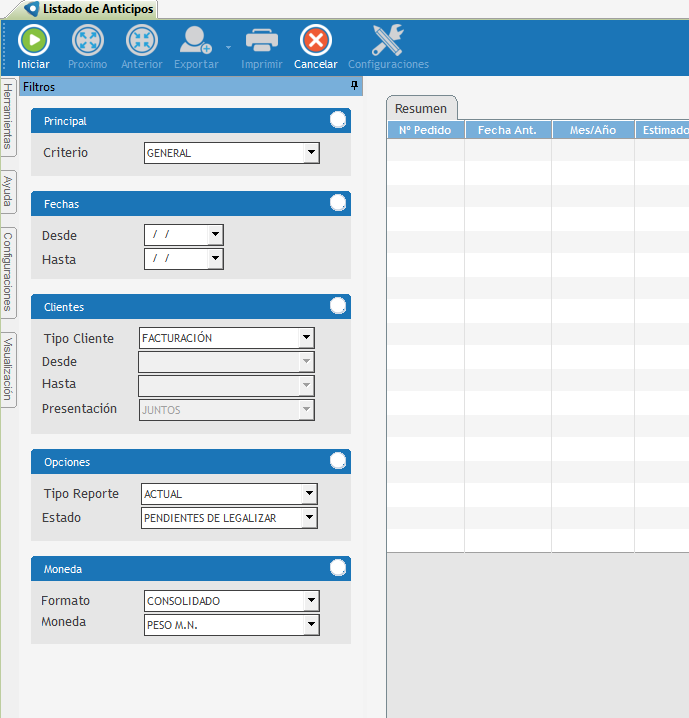Open Configuraciones wrench tools icon
The height and width of the screenshot is (718, 689).
click(x=387, y=40)
